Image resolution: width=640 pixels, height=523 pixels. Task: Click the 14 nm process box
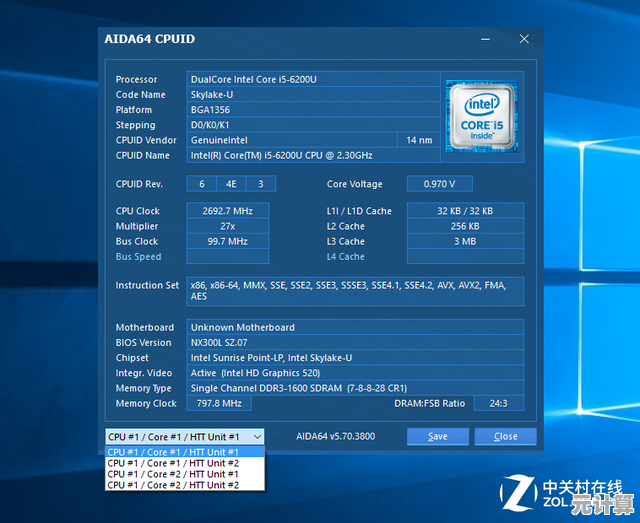coord(418,140)
